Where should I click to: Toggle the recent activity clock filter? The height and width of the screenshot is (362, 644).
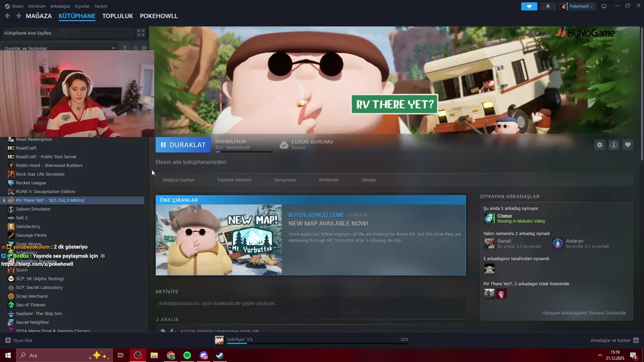pos(135,48)
